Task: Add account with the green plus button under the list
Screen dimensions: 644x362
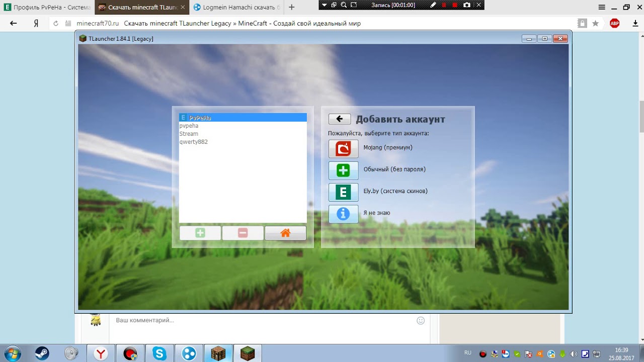Action: pos(200,233)
